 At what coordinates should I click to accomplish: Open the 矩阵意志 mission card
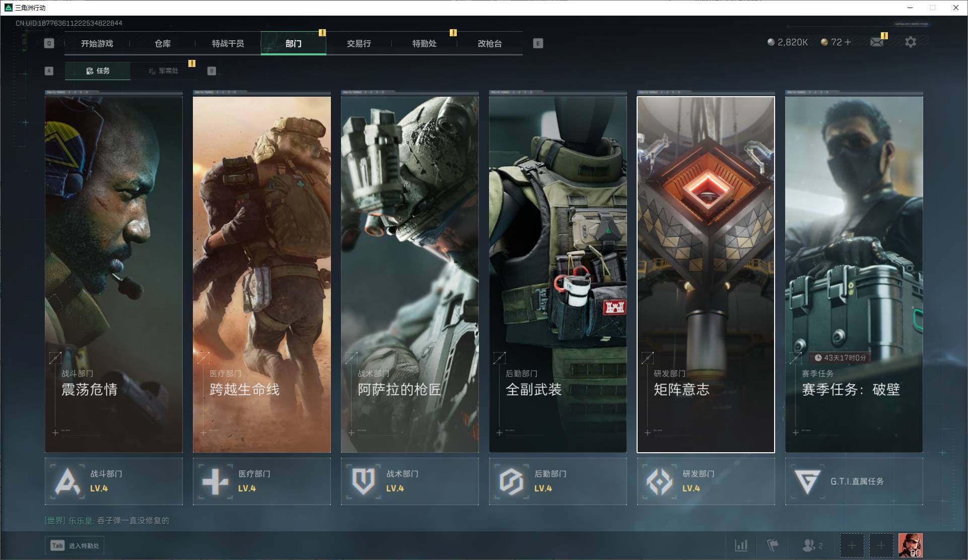point(706,274)
